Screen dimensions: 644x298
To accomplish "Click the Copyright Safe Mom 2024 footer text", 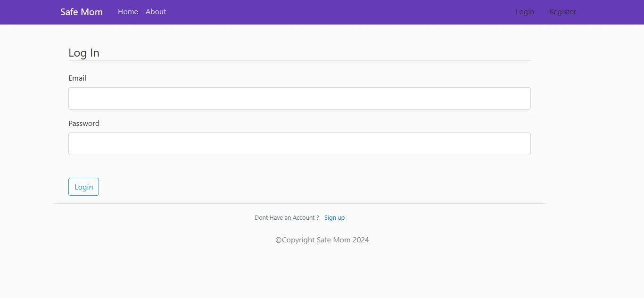I will click(x=322, y=240).
